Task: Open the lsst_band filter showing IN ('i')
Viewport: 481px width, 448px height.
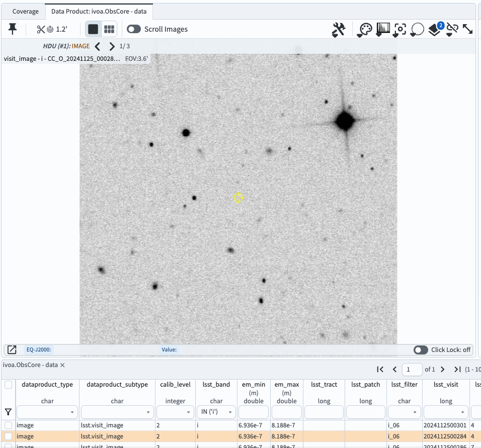Action: pos(216,412)
